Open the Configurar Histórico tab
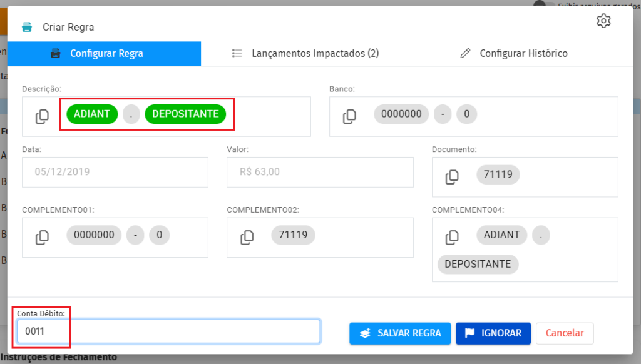 pos(514,54)
